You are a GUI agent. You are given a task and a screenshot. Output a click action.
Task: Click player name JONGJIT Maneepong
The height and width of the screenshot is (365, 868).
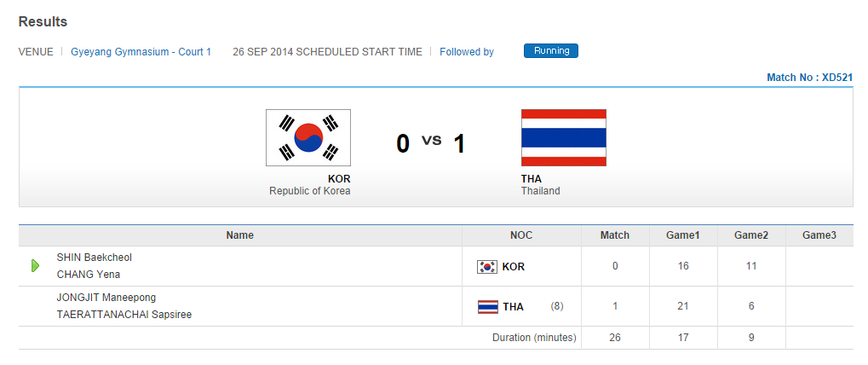pos(106,298)
